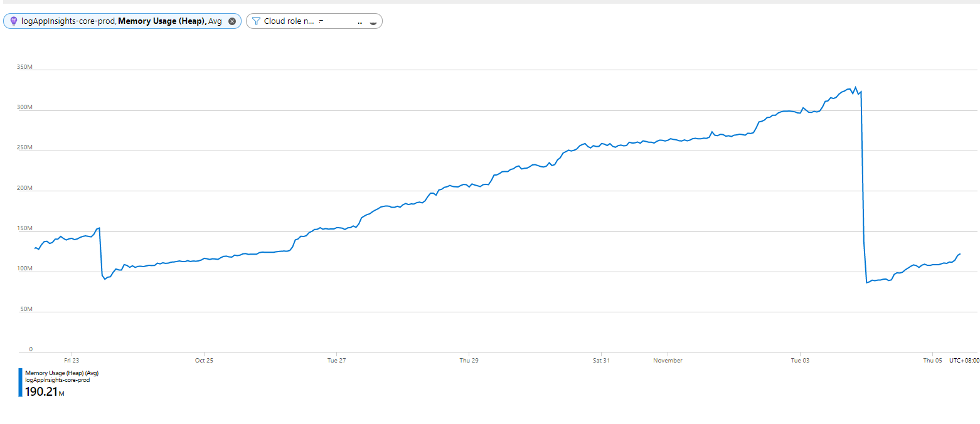Viewport: 980px width, 424px height.
Task: Click the Fri 23 axis label
Action: pos(72,360)
